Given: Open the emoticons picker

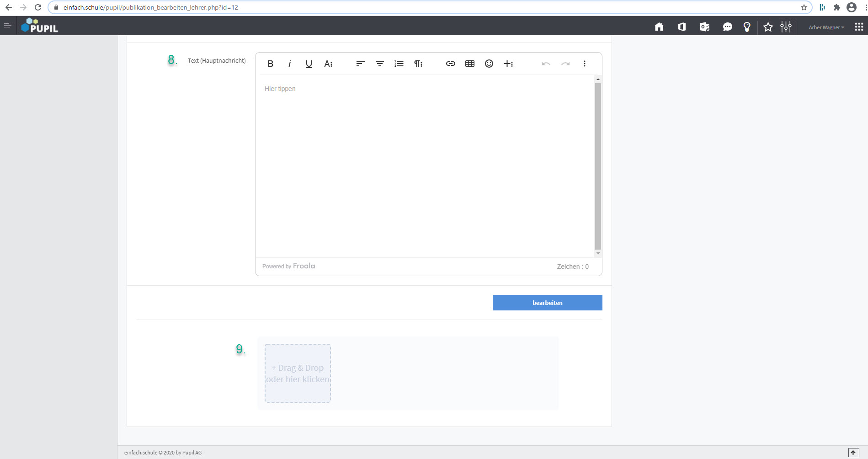Looking at the screenshot, I should coord(489,64).
